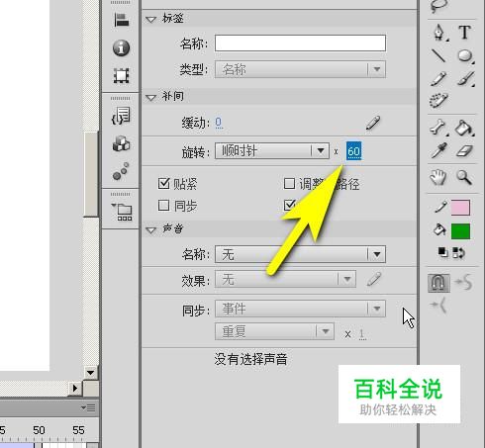Open the Code Snippets panel icon

(121, 116)
